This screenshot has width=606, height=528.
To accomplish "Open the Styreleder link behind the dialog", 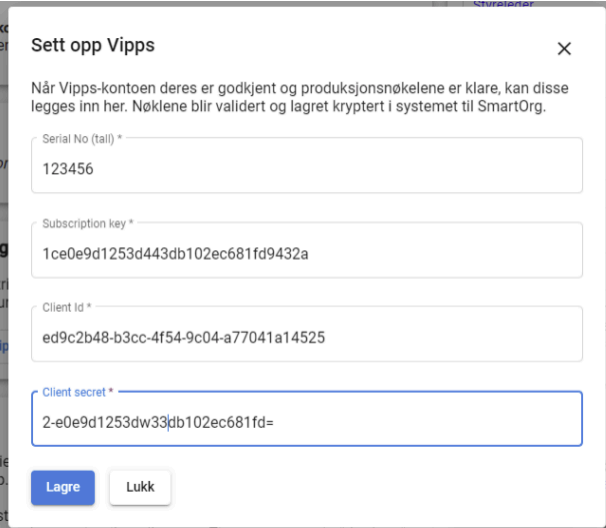I will click(x=502, y=4).
